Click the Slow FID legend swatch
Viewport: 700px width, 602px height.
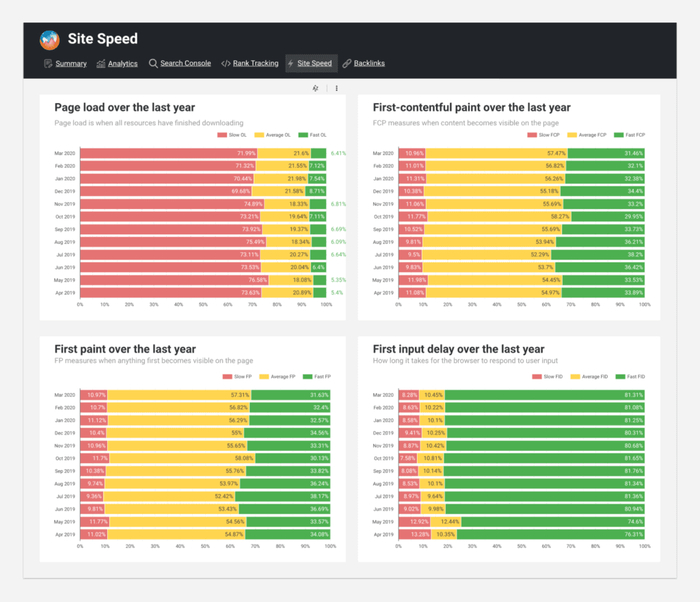tap(537, 377)
